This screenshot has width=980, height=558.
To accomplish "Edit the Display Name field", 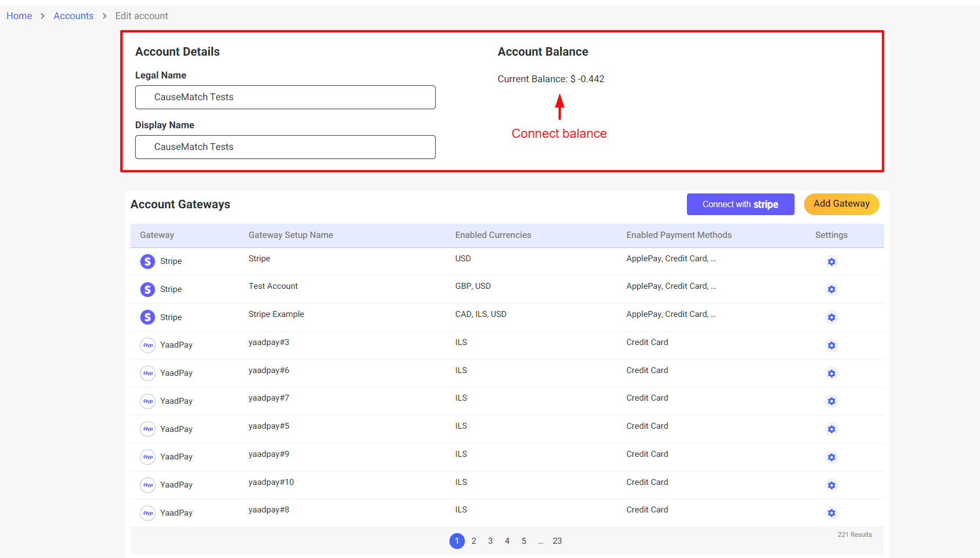I will tap(285, 147).
